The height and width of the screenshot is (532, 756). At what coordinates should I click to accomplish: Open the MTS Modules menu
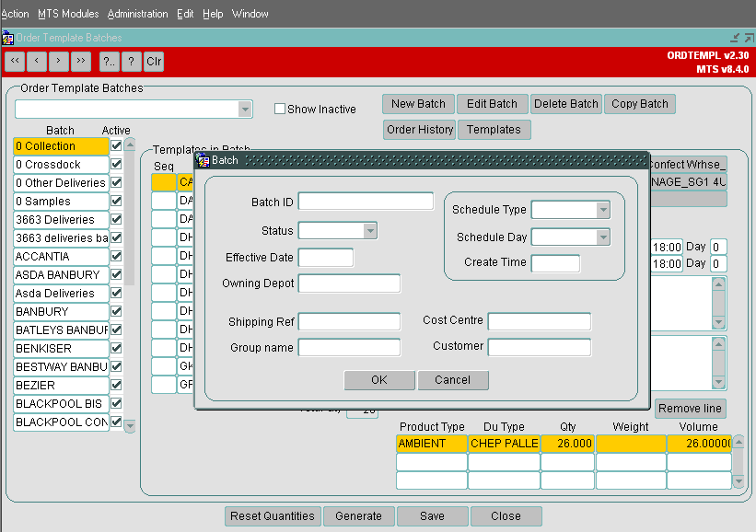68,14
